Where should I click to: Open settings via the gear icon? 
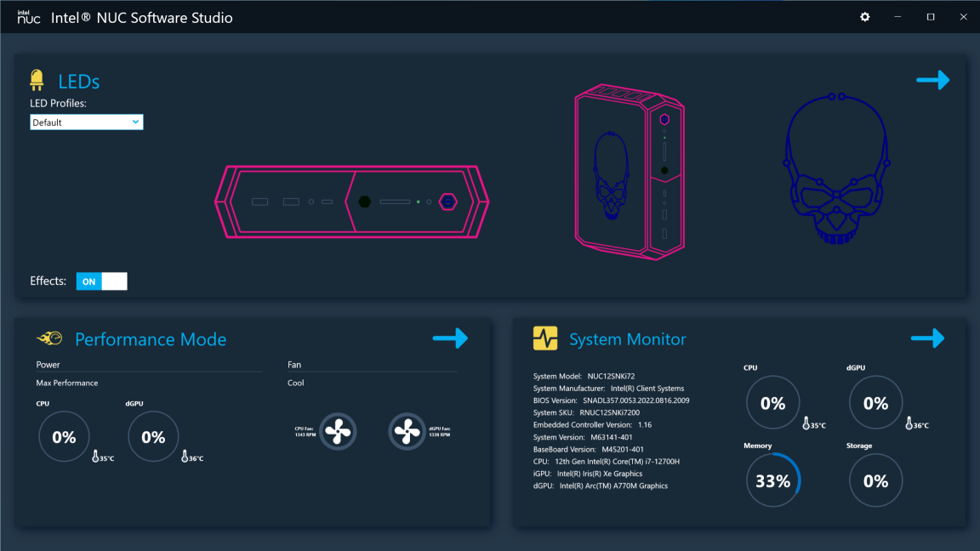click(x=865, y=17)
